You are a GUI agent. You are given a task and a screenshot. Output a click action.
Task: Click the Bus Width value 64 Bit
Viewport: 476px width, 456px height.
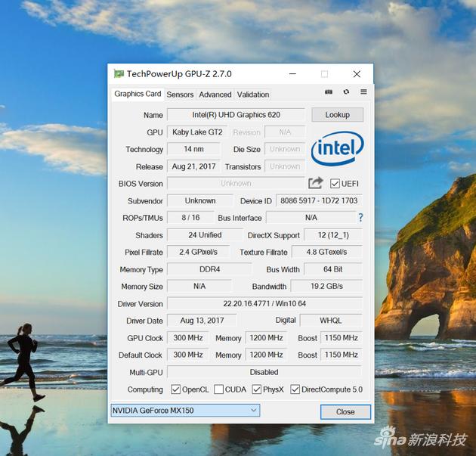[333, 269]
